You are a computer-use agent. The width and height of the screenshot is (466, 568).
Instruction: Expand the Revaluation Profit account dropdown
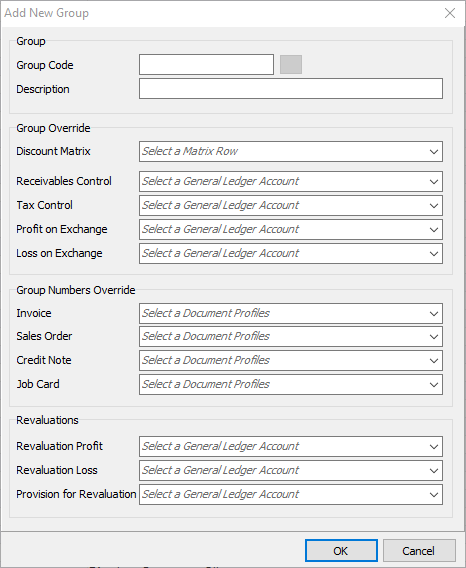coord(291,446)
